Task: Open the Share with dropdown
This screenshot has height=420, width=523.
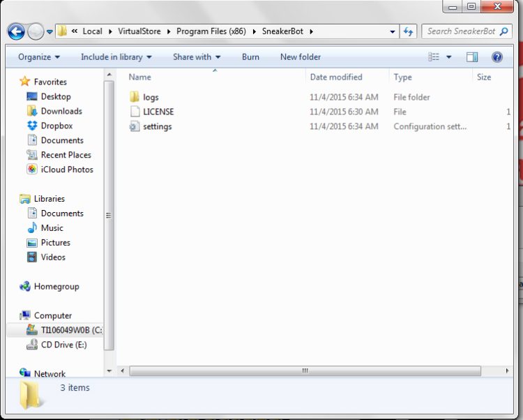Action: point(197,57)
